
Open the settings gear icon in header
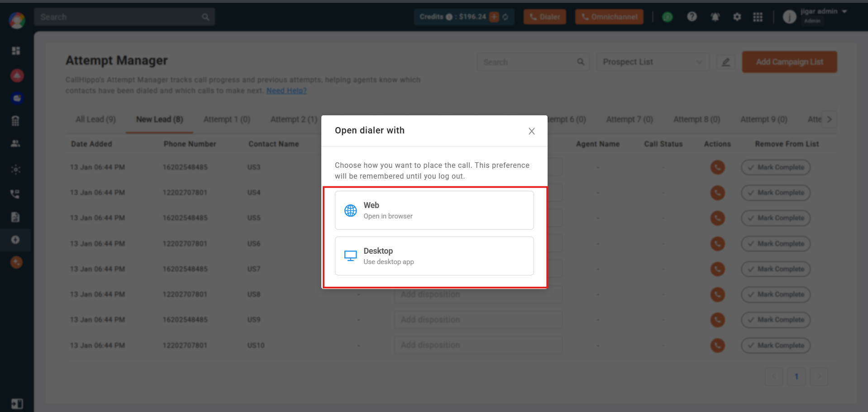(x=737, y=17)
